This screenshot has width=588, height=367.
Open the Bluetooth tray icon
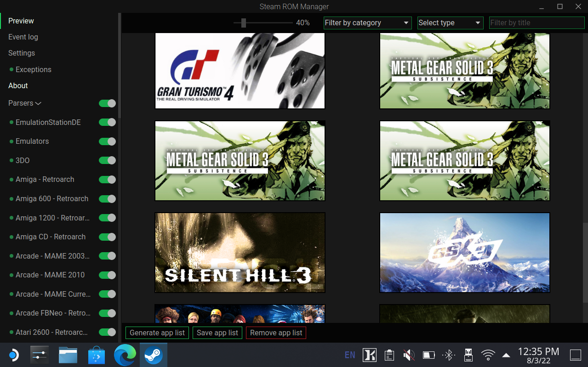point(448,355)
